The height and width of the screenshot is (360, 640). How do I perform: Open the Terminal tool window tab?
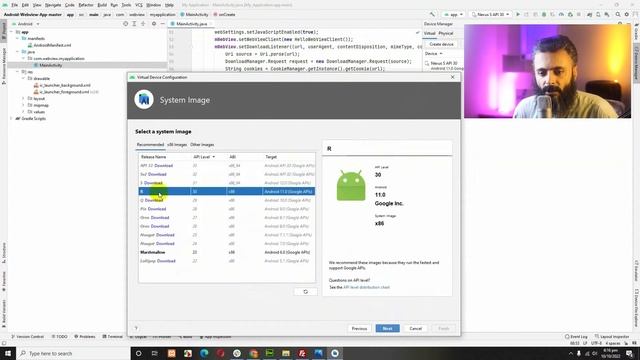(113, 337)
